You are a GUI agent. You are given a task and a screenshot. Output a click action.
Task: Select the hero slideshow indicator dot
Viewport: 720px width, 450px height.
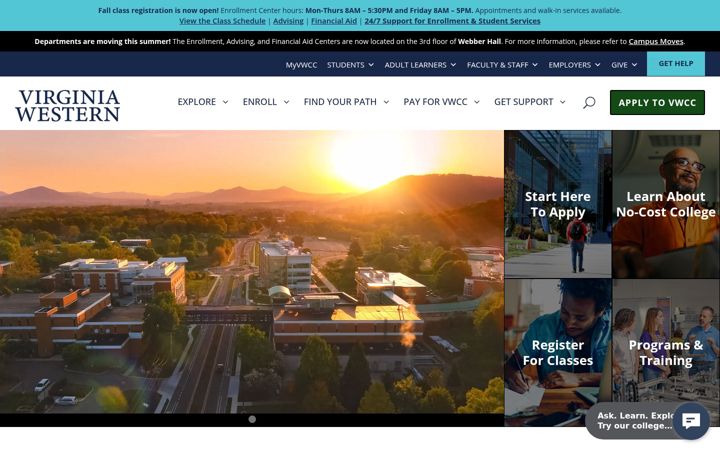(x=252, y=419)
